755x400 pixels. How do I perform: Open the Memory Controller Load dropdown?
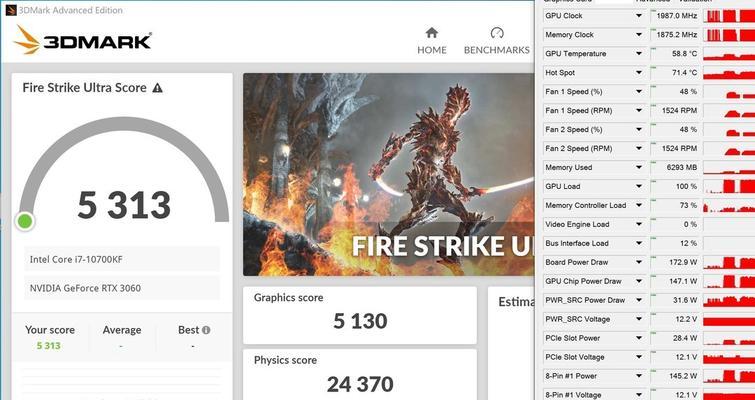click(x=639, y=206)
